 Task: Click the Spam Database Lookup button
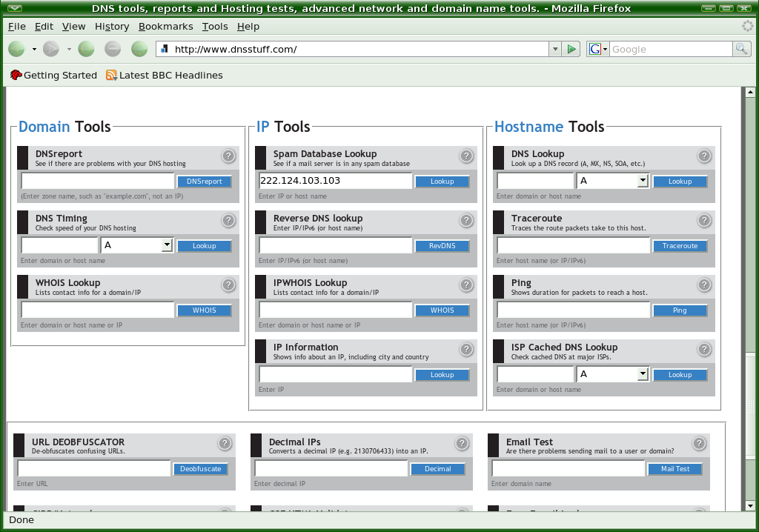443,181
